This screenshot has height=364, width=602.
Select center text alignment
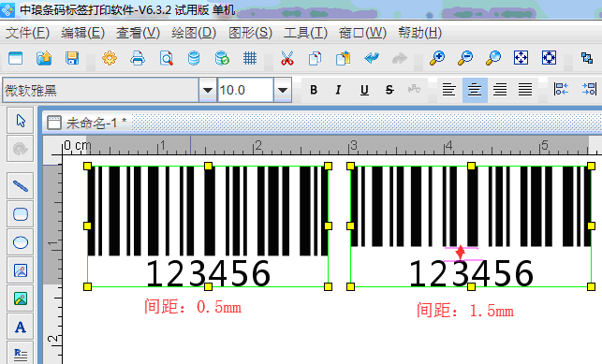475,90
